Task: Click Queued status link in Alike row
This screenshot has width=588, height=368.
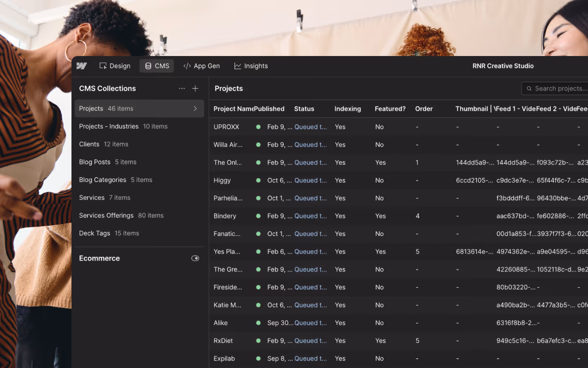Action: point(310,323)
